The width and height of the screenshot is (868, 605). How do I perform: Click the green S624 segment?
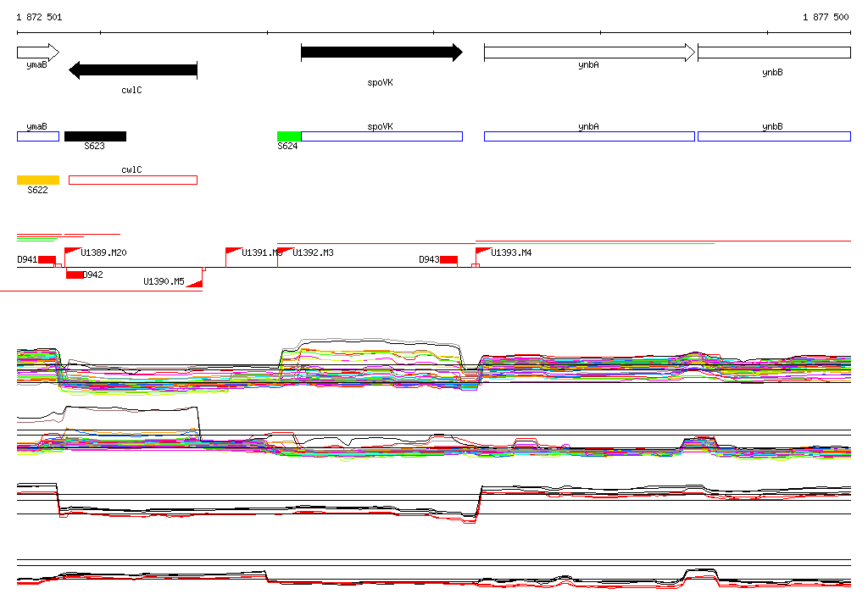[x=289, y=136]
